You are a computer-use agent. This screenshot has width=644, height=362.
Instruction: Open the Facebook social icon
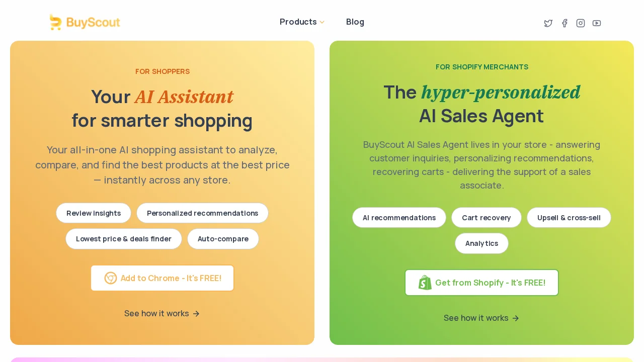click(x=564, y=23)
